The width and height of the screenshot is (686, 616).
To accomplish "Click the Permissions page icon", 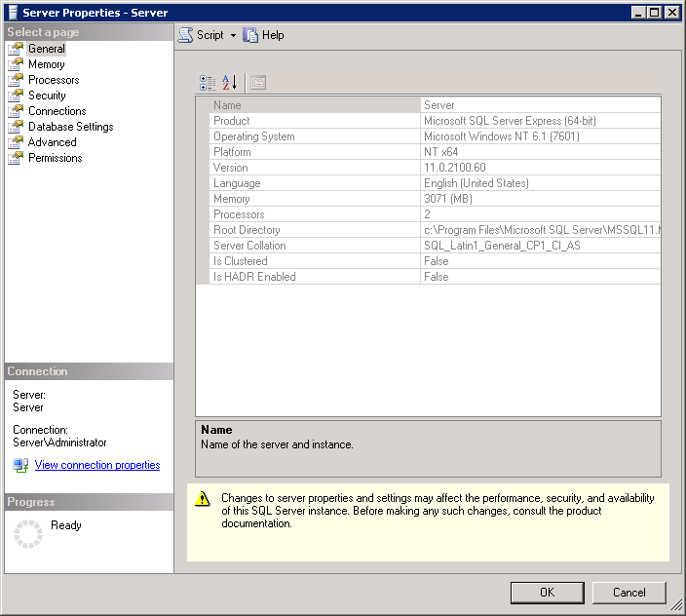I will point(16,158).
